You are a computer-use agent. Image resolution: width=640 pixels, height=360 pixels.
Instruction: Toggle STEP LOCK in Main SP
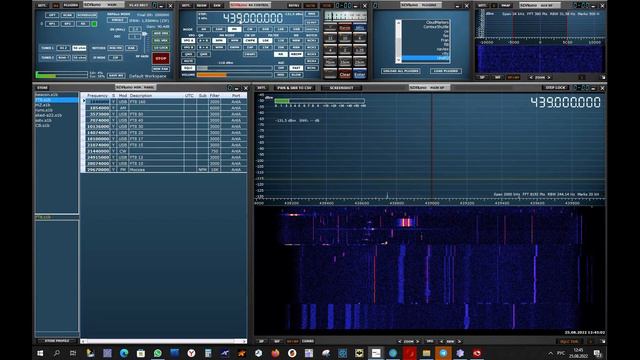[555, 87]
